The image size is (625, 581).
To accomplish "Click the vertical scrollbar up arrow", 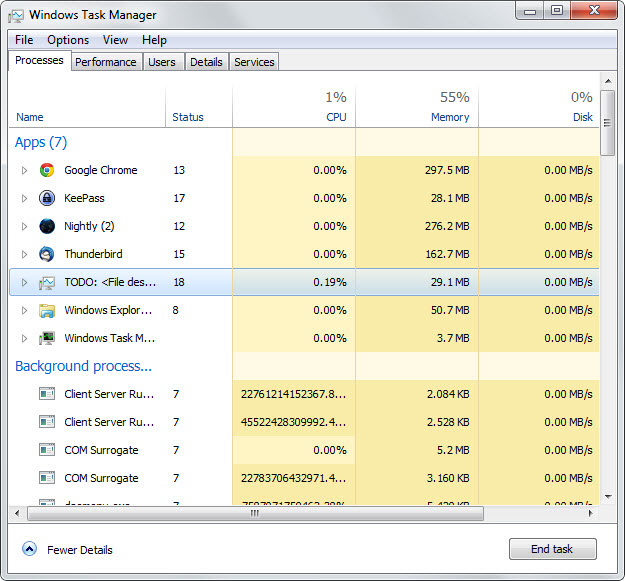I will (x=608, y=81).
